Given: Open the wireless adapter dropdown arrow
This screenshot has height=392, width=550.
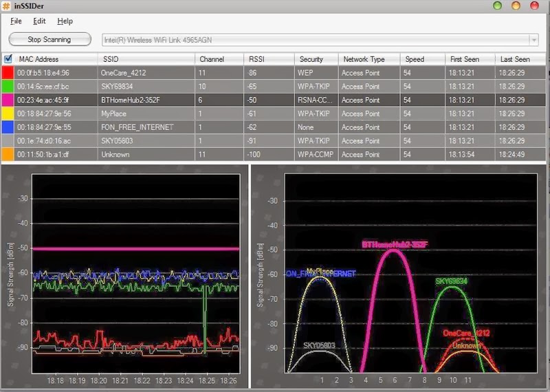Looking at the screenshot, I should pyautogui.click(x=534, y=40).
